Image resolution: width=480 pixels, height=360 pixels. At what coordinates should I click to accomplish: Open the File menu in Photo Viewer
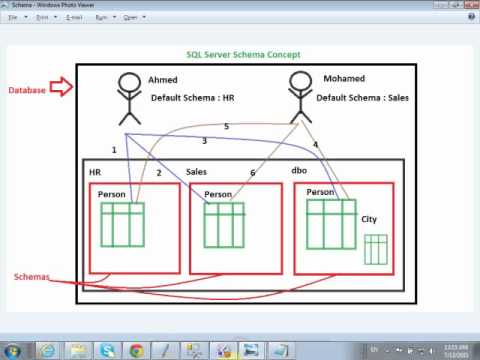17,17
